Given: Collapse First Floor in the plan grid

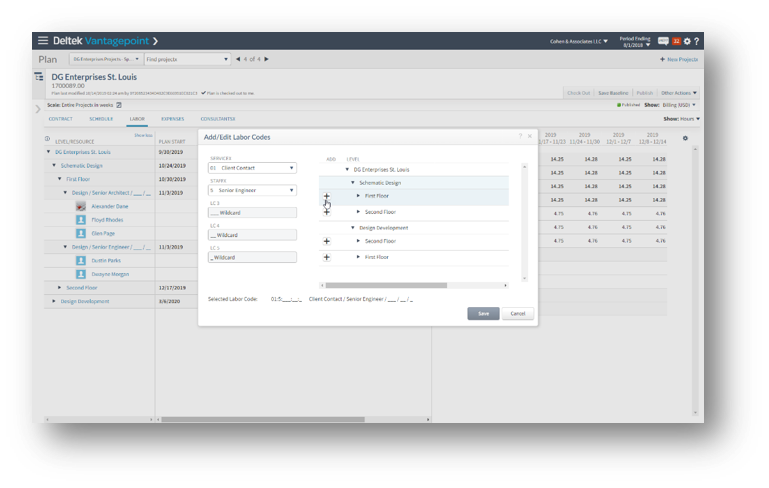Looking at the screenshot, I should click(x=59, y=179).
